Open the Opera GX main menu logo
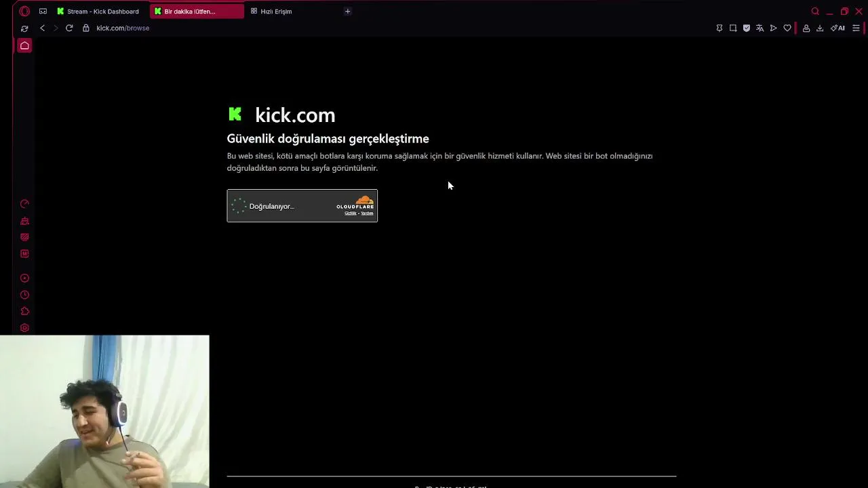868x488 pixels. coord(24,11)
